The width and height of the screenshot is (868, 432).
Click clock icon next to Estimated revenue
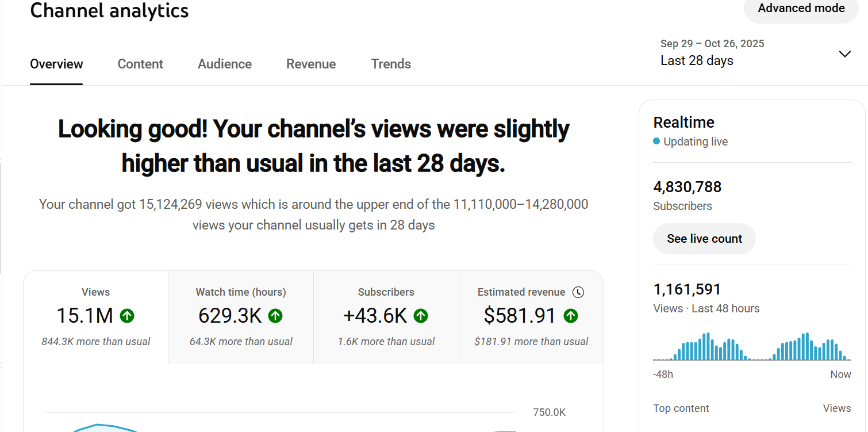(x=578, y=292)
